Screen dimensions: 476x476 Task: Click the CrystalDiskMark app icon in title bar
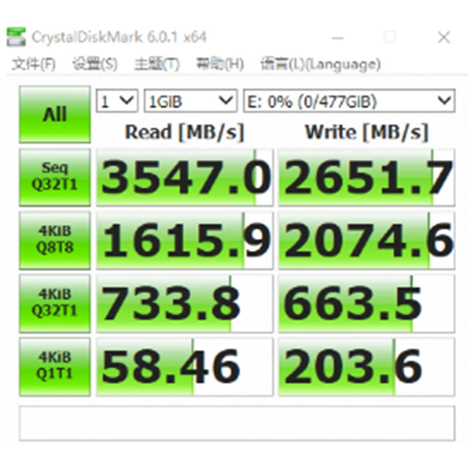[x=16, y=37]
